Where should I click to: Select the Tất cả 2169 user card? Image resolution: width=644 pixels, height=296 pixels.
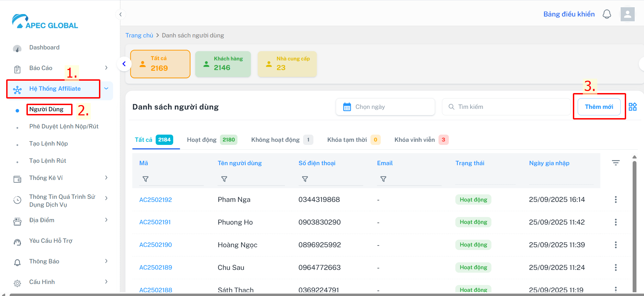(x=160, y=64)
